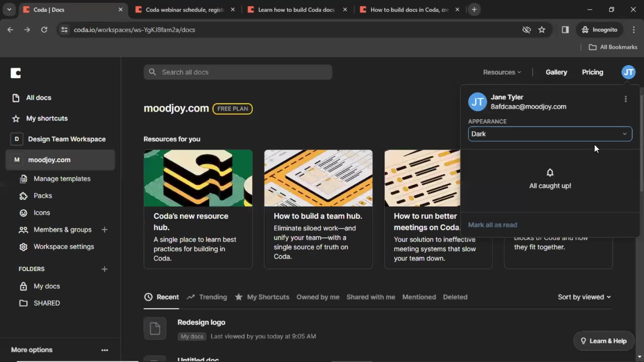This screenshot has height=362, width=644.
Task: Open a new browser tab
Action: [474, 10]
